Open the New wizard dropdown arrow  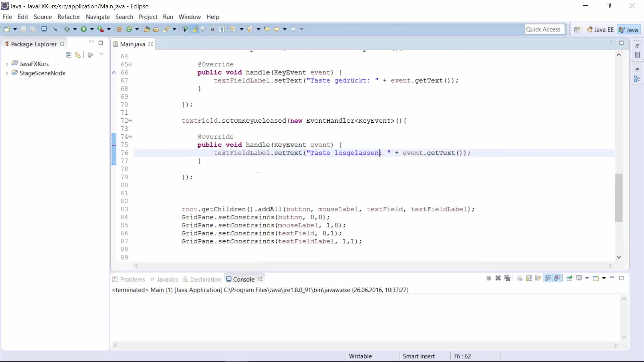pyautogui.click(x=15, y=29)
